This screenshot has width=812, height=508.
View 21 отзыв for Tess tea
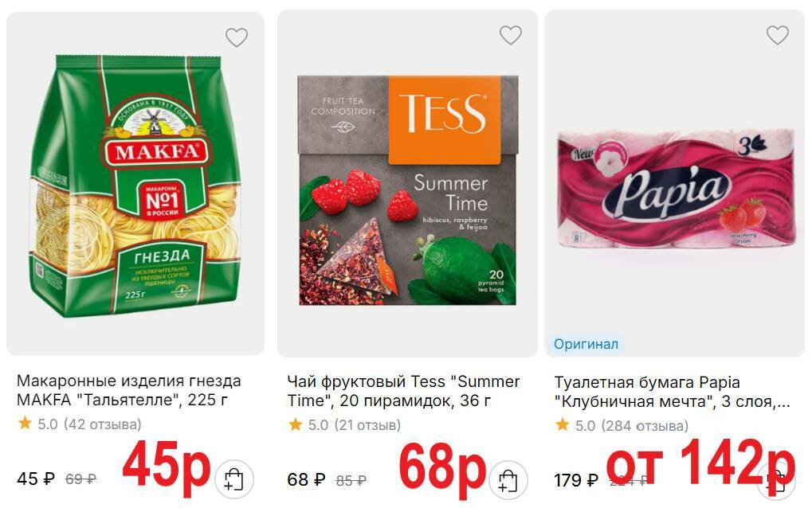pos(367,425)
